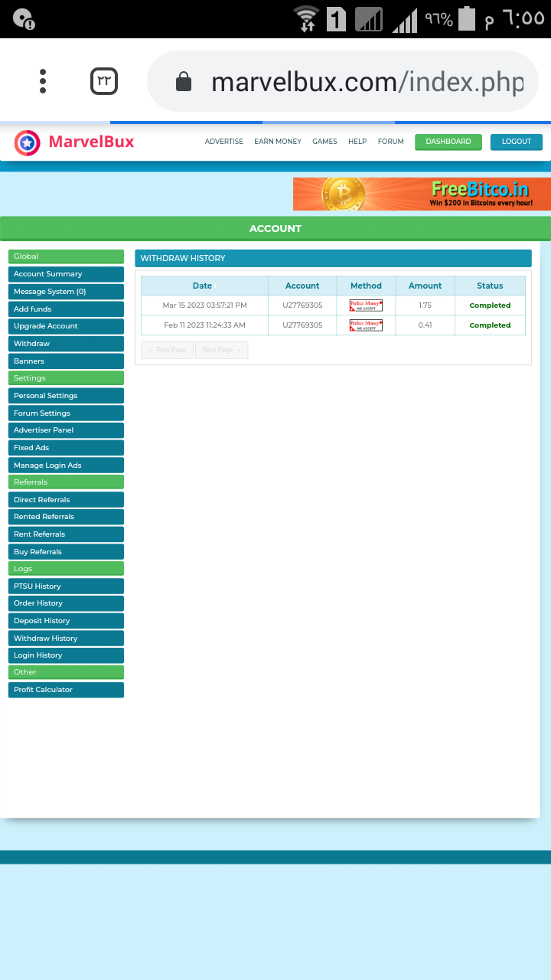The height and width of the screenshot is (980, 551).
Task: Open PTSU History log
Action: [66, 586]
